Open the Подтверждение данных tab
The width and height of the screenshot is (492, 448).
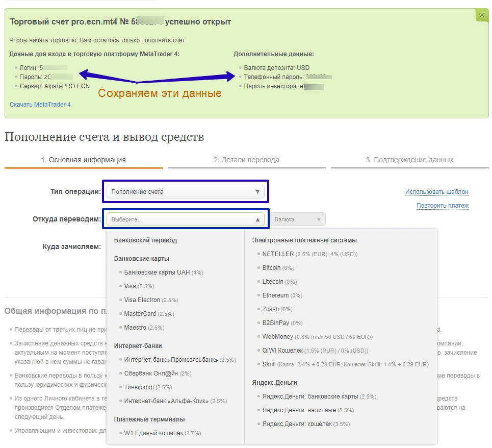point(411,160)
